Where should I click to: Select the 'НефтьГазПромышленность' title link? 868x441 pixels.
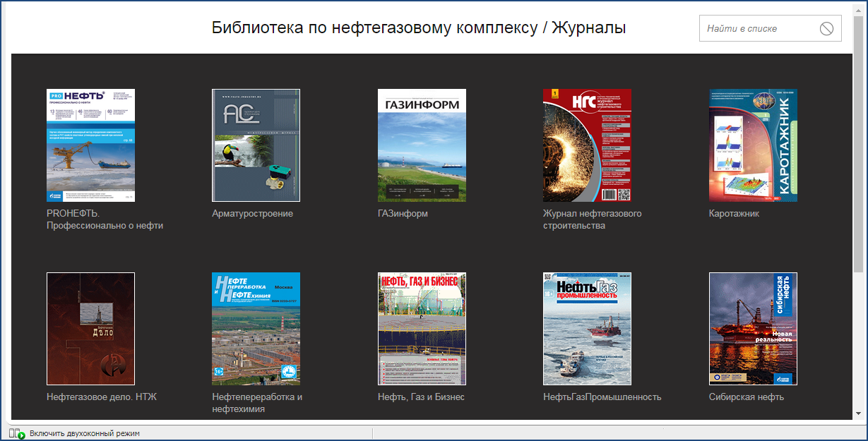coord(602,397)
